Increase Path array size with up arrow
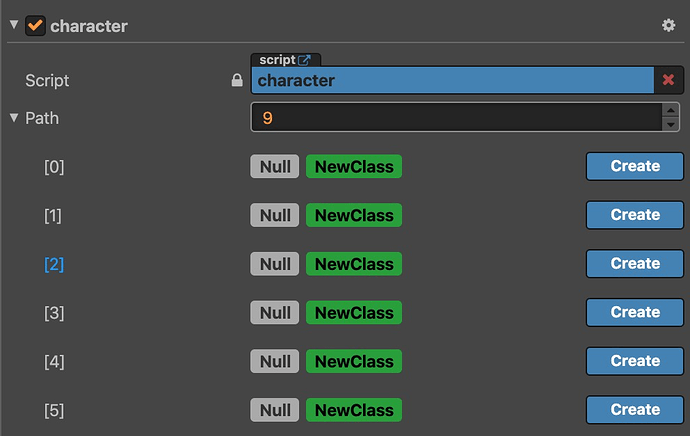 (x=670, y=110)
